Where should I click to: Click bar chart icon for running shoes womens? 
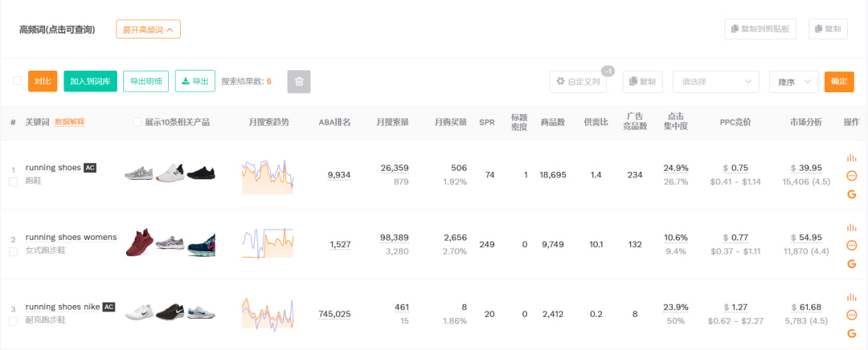pos(852,227)
